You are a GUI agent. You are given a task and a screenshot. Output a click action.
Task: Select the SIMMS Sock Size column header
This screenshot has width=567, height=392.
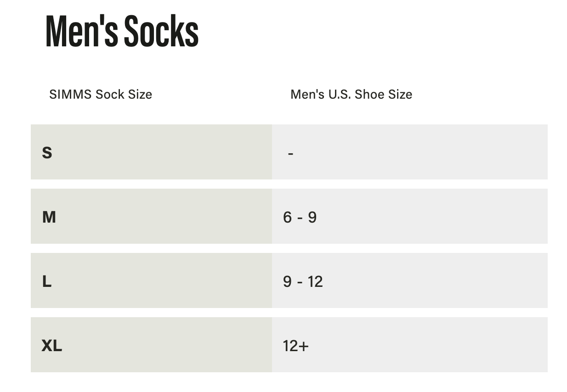[100, 95]
